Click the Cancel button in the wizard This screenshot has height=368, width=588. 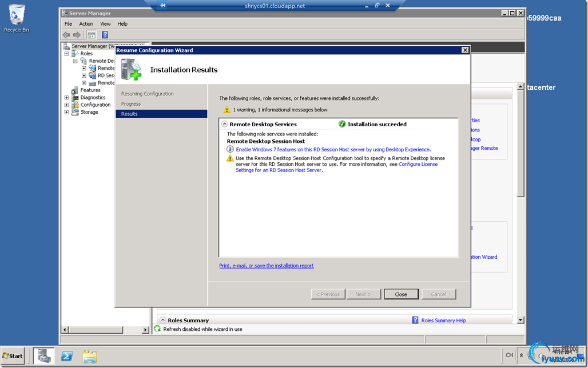(439, 294)
